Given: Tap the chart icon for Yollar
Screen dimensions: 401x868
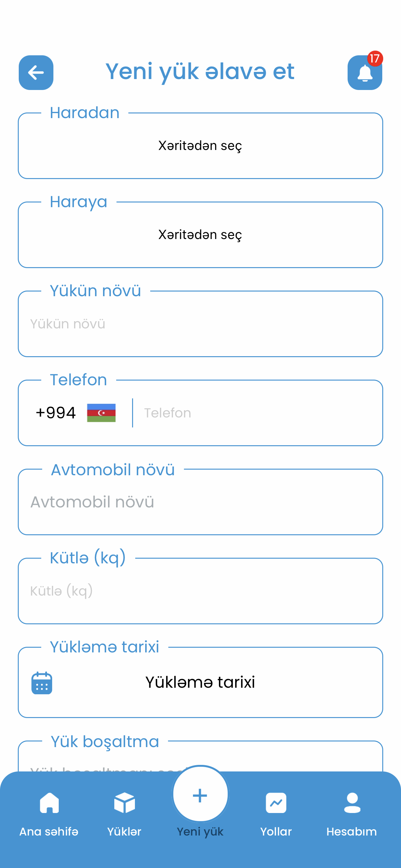Looking at the screenshot, I should pos(276,803).
